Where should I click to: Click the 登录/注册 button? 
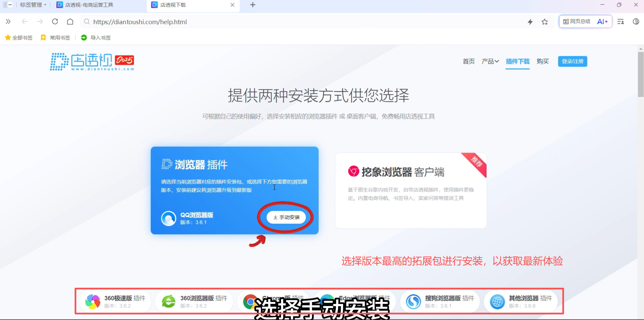point(573,61)
